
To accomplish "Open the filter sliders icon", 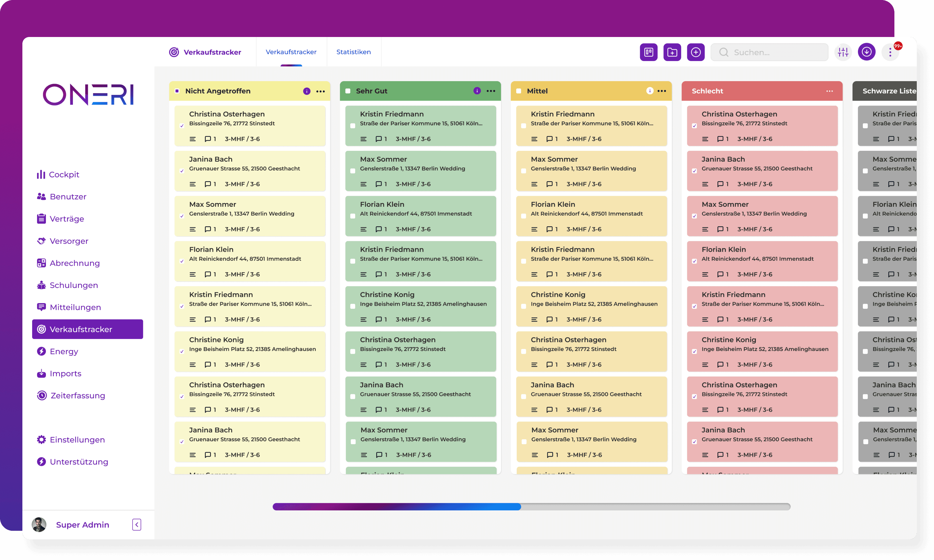I will [843, 52].
